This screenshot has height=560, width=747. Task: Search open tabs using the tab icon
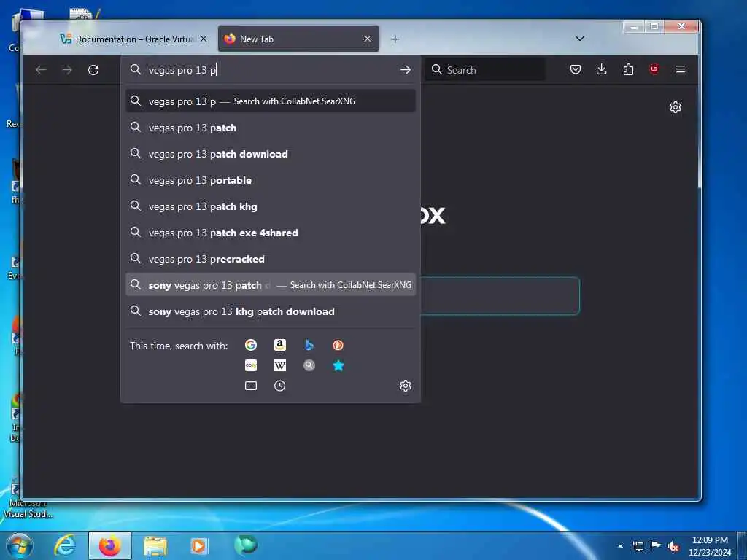[x=251, y=386]
